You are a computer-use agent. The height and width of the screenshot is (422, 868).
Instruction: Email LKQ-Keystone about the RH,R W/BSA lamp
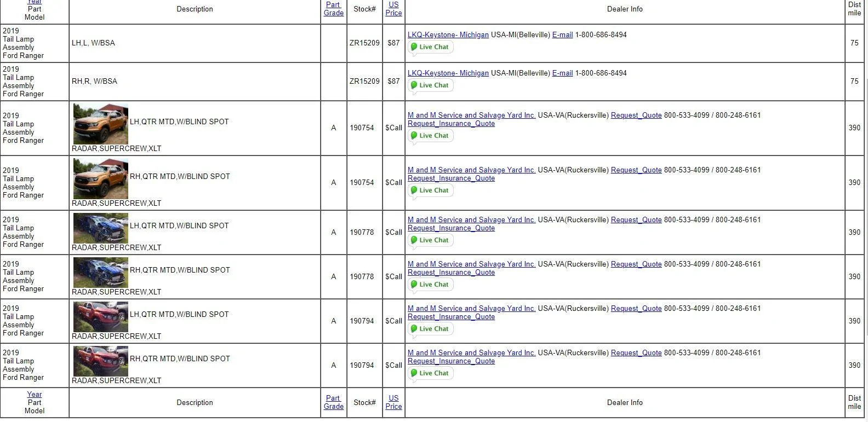click(x=562, y=73)
